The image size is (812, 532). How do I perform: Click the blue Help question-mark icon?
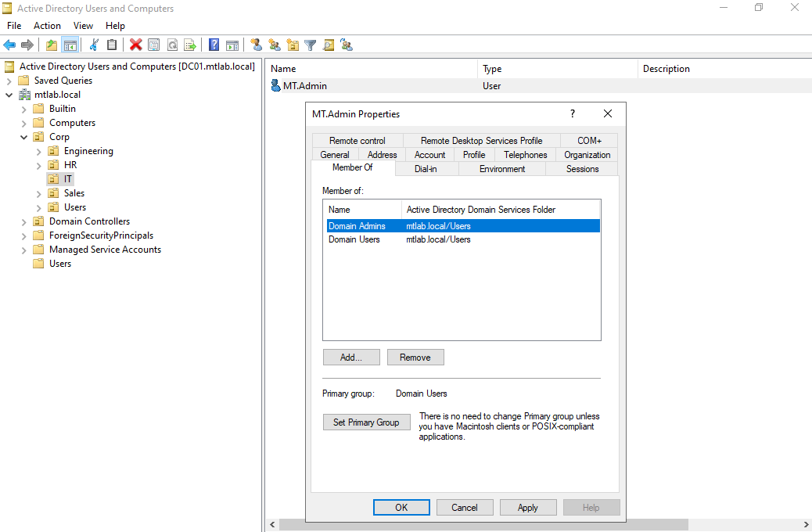point(214,45)
